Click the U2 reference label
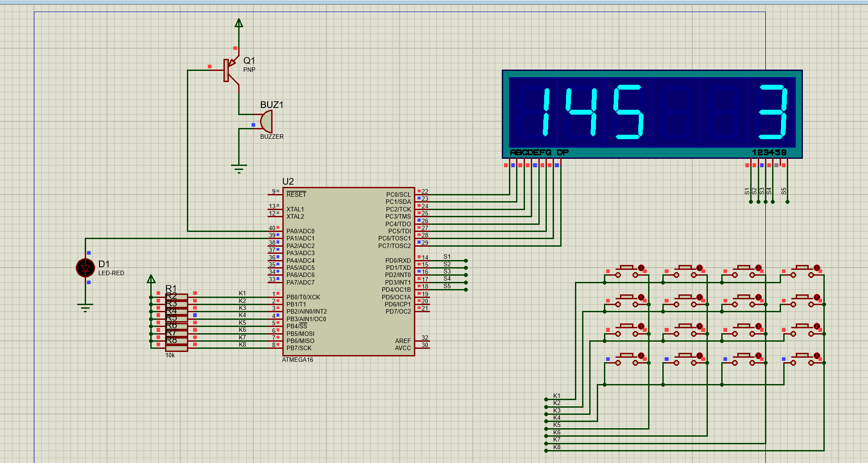The height and width of the screenshot is (463, 868). coord(288,182)
